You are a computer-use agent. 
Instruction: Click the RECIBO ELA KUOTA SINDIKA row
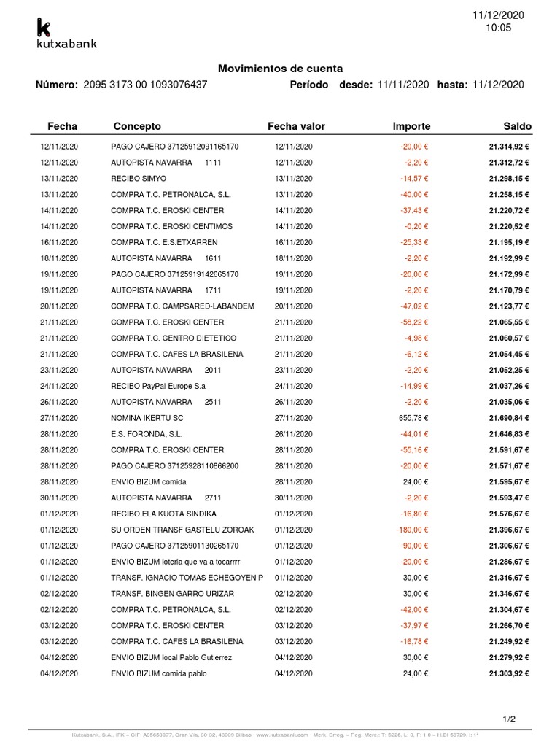(x=163, y=514)
